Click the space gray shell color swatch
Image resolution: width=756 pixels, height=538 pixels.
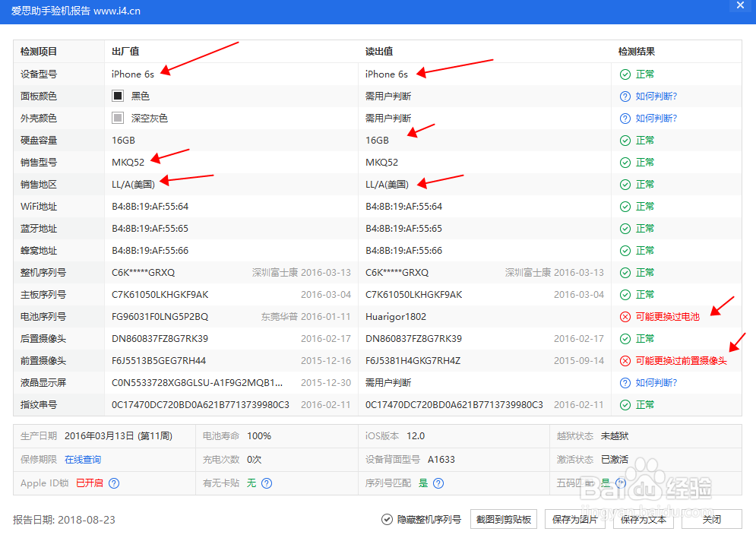pos(118,118)
